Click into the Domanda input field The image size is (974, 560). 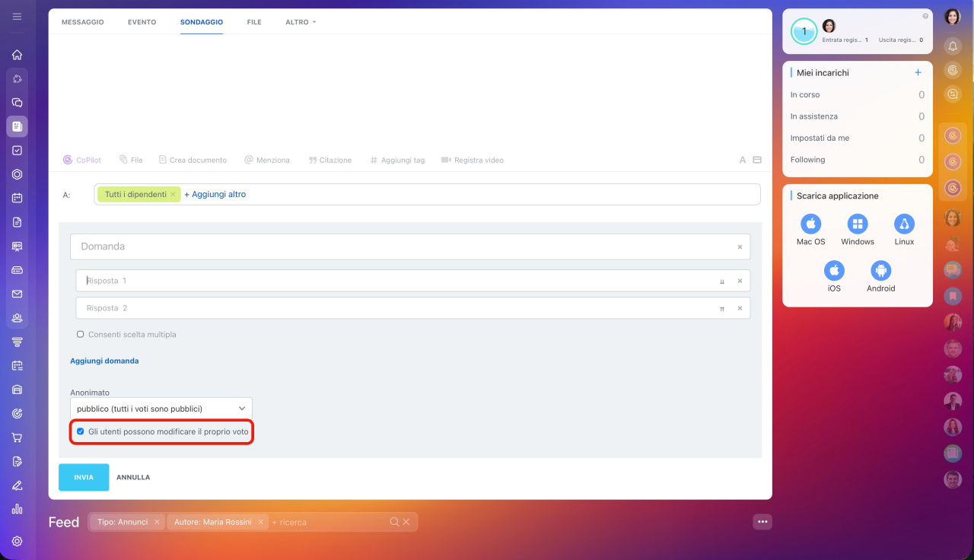coord(403,247)
